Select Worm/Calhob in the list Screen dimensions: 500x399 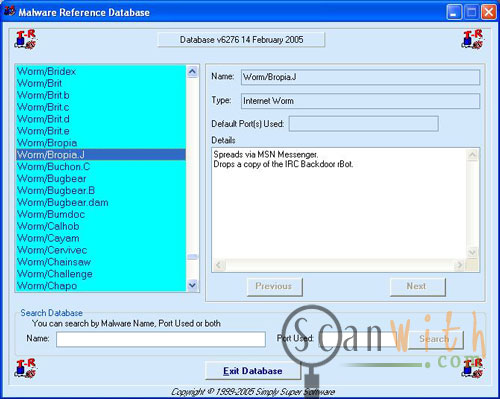[x=101, y=226]
